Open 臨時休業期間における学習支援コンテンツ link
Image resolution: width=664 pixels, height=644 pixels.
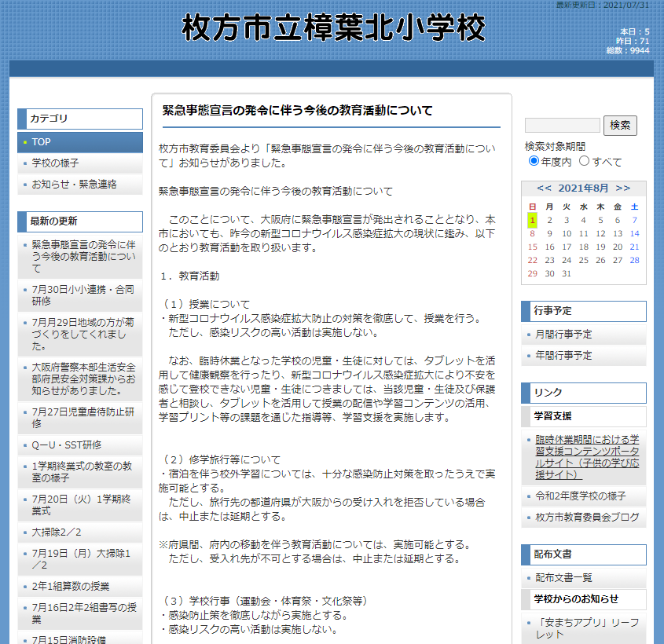click(x=586, y=457)
